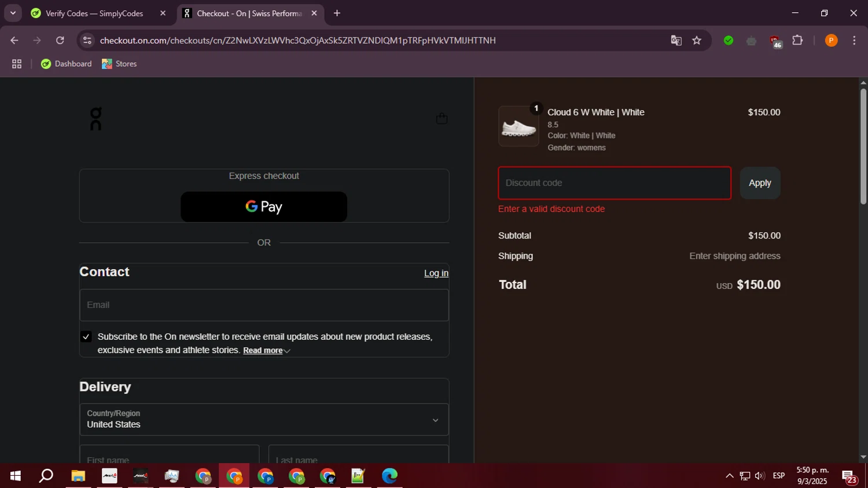This screenshot has width=868, height=488.
Task: Close the Verify Codes tab
Action: [x=163, y=13]
